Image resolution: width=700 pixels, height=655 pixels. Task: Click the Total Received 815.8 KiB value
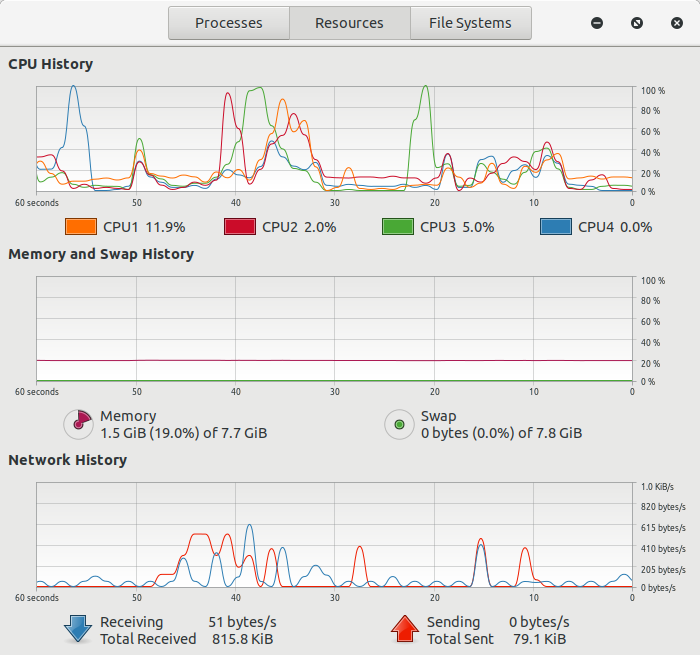(x=242, y=639)
